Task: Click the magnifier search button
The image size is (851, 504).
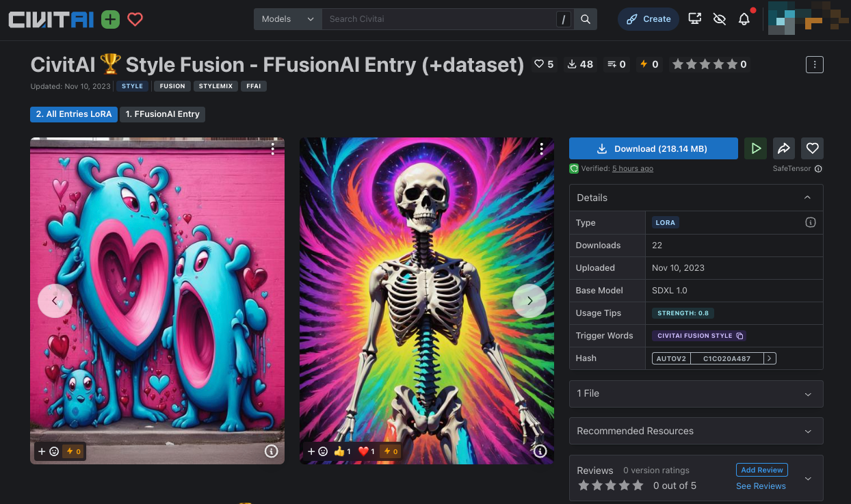Action: (x=586, y=19)
